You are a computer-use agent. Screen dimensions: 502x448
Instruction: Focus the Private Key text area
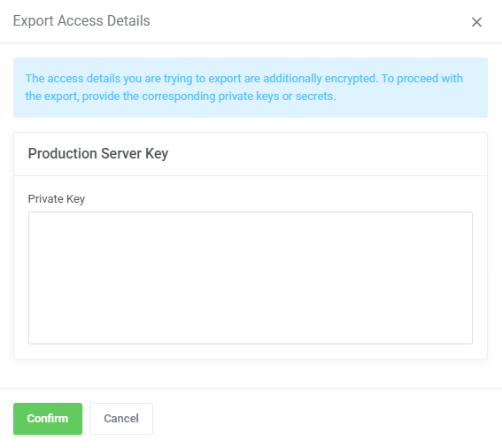tap(251, 278)
